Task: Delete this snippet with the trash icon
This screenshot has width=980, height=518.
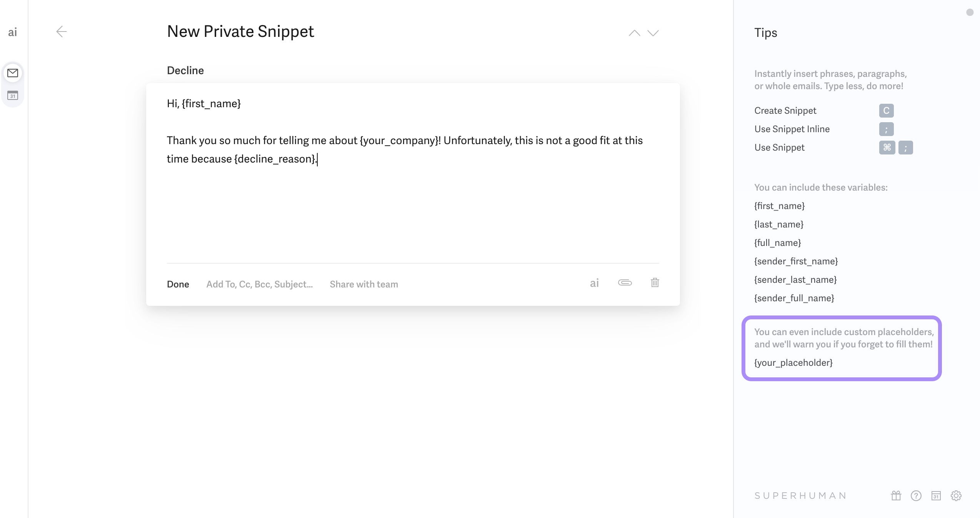Action: [655, 283]
